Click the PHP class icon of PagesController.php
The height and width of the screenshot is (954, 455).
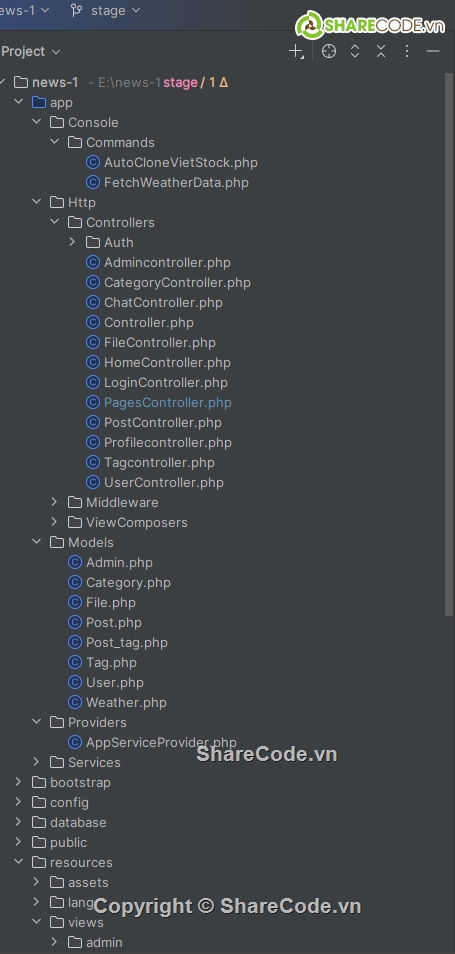92,402
